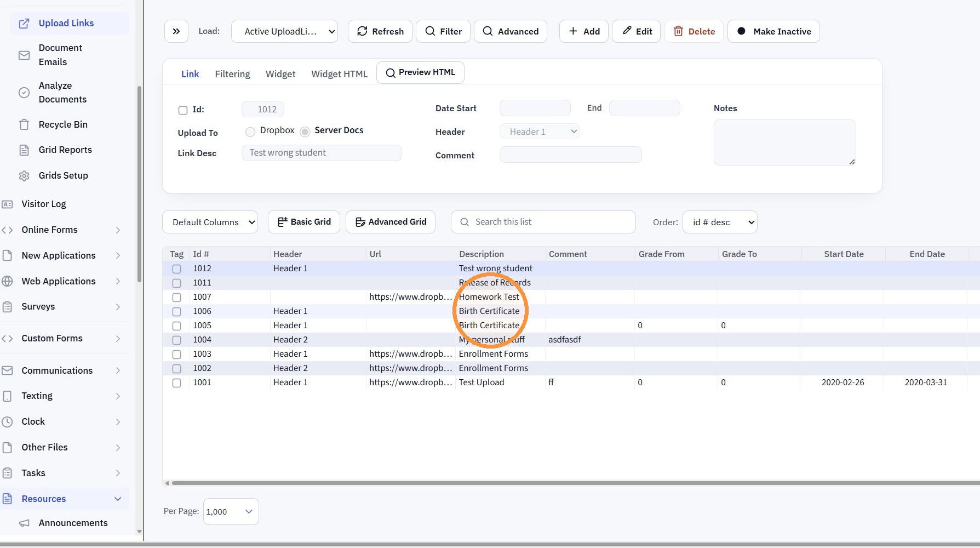Screen dimensions: 980x548
Task: Click the red trash icon on Delete
Action: tap(678, 31)
